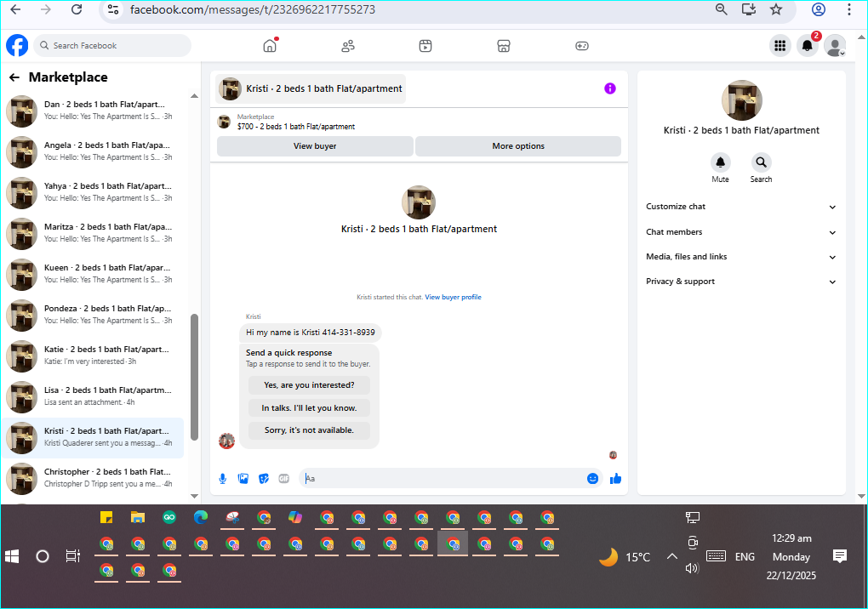The width and height of the screenshot is (868, 609).
Task: Open Task View on the taskbar
Action: (x=73, y=556)
